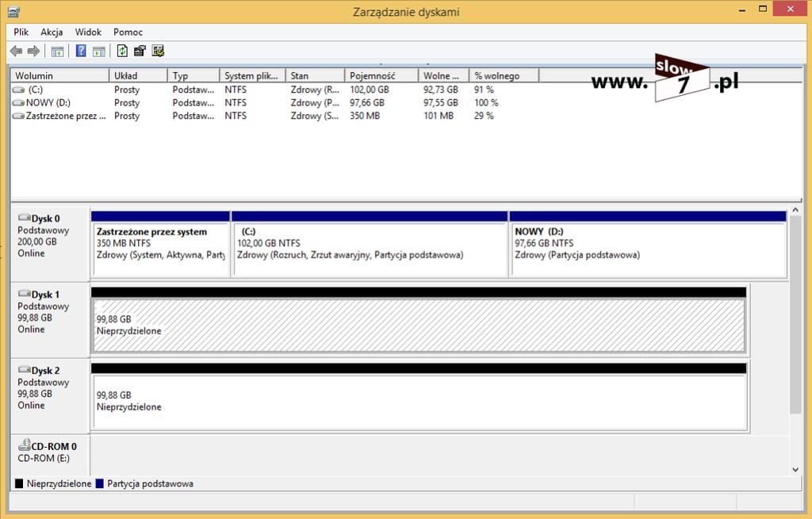The height and width of the screenshot is (519, 812).
Task: Click the 97,66 GB capacity cell
Action: click(367, 102)
